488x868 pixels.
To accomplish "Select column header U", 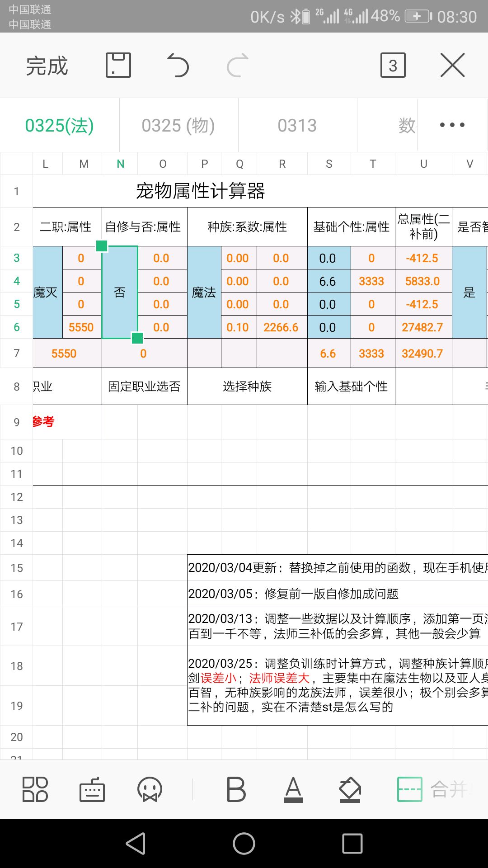I will coord(423,164).
